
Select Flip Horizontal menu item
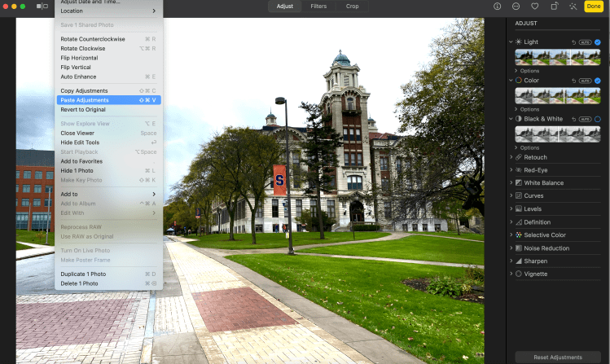tap(108, 58)
